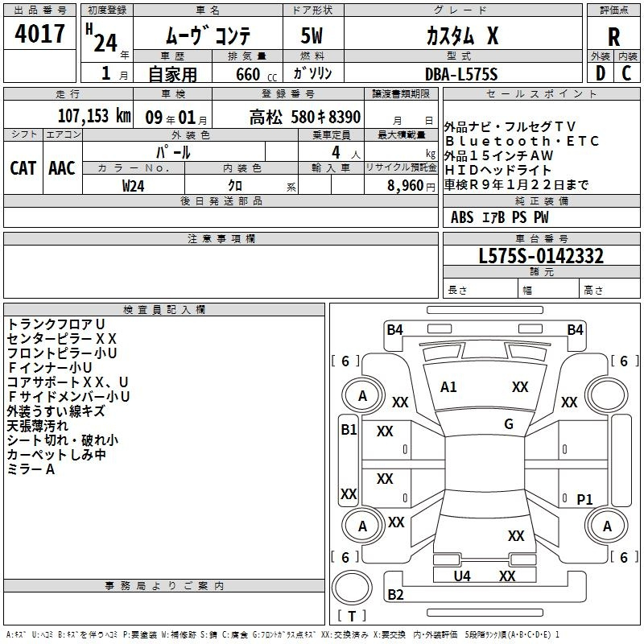Select the lot number 4017

coord(39,34)
